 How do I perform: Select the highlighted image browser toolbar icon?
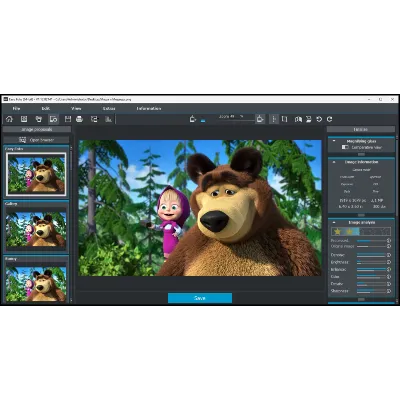click(x=53, y=119)
